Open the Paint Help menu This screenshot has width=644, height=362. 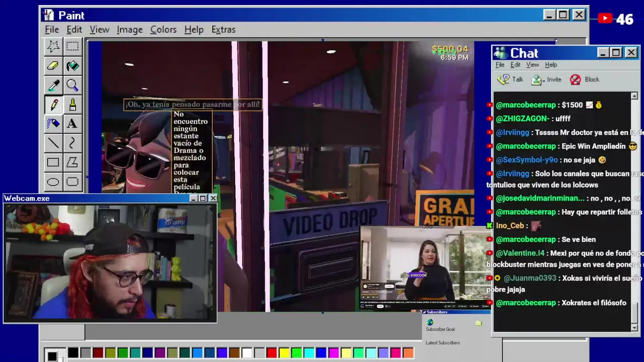click(194, 30)
